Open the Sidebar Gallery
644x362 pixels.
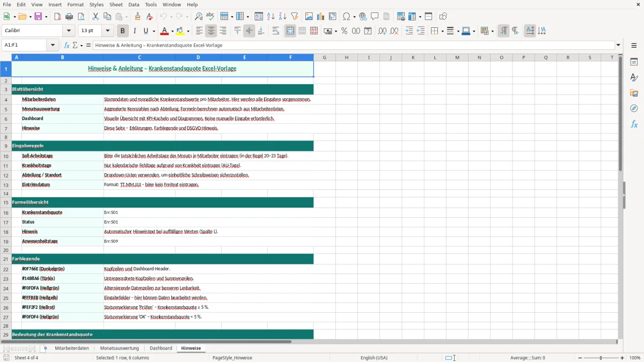pos(634,93)
